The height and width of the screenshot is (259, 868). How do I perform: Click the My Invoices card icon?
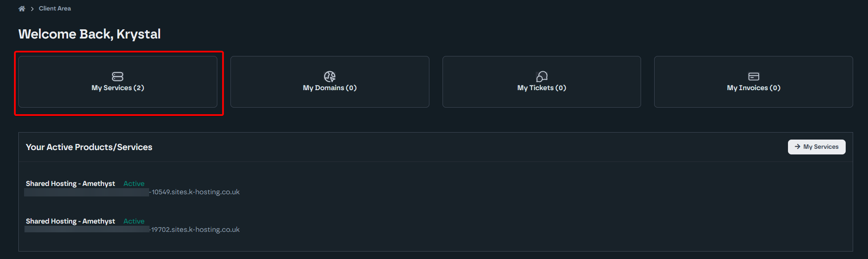[754, 77]
